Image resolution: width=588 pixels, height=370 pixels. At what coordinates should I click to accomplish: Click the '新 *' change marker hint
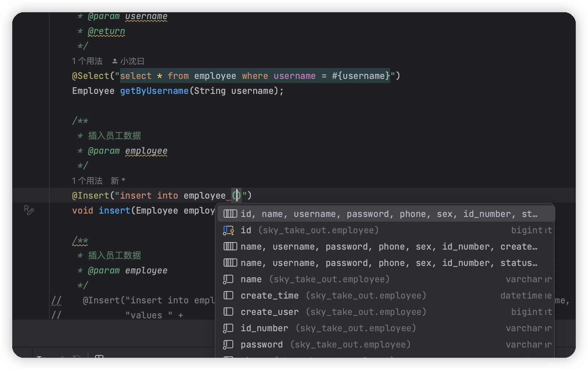pyautogui.click(x=118, y=181)
